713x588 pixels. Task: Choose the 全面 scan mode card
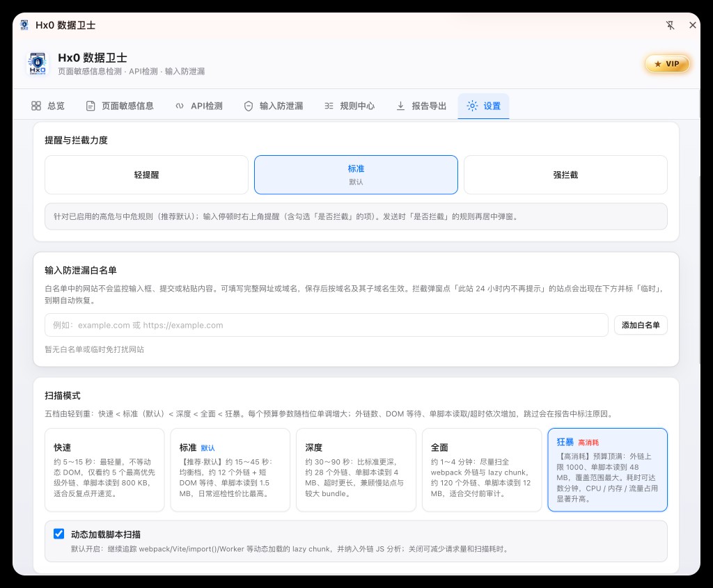tap(482, 470)
